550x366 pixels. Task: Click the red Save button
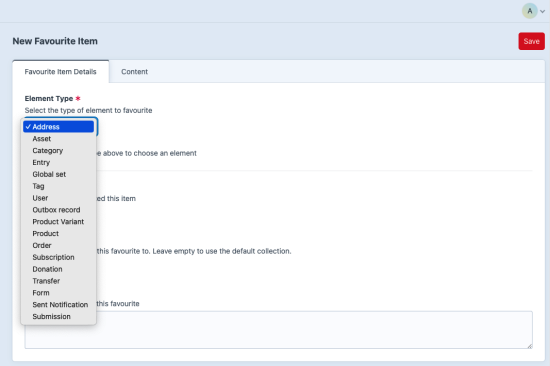531,41
